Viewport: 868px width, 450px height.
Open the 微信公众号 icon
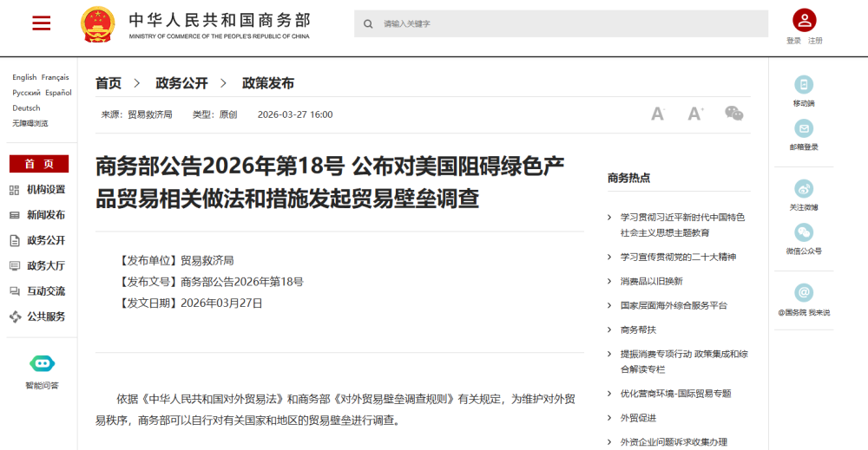click(x=804, y=232)
